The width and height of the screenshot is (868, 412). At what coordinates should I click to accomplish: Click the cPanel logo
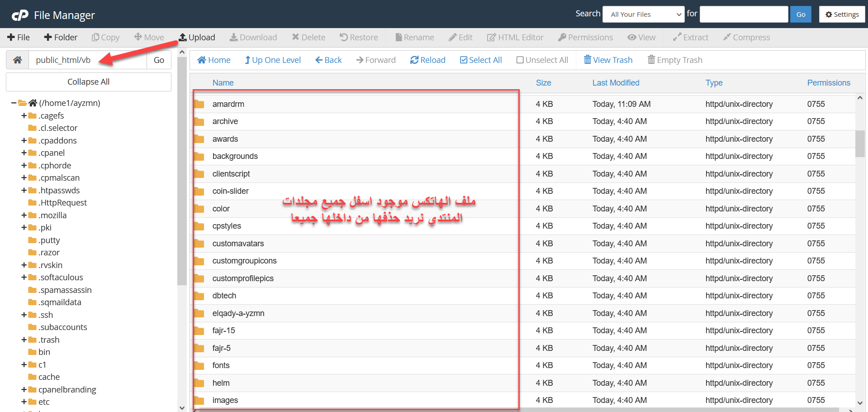pos(20,15)
